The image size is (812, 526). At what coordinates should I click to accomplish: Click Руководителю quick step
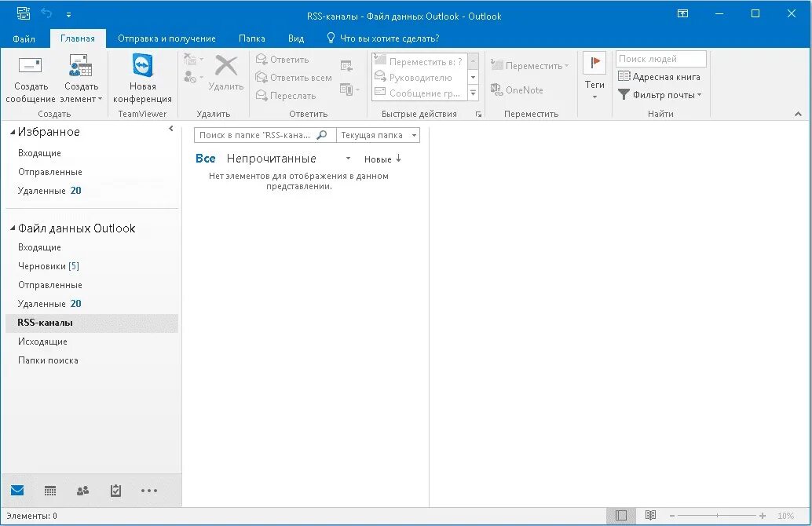point(420,77)
